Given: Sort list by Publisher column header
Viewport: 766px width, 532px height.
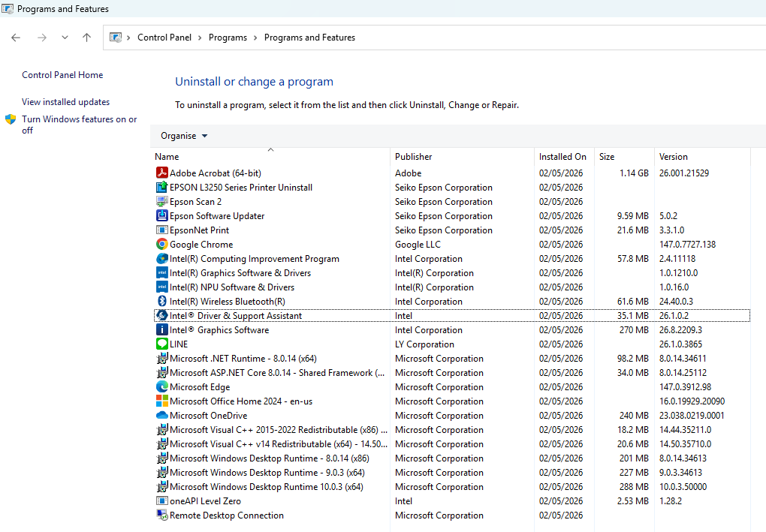Looking at the screenshot, I should coord(462,156).
